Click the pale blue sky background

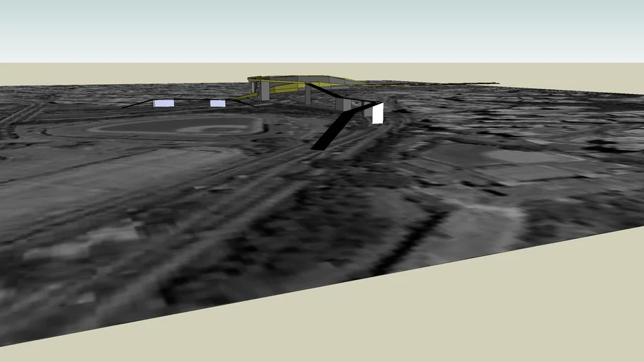tap(322, 28)
